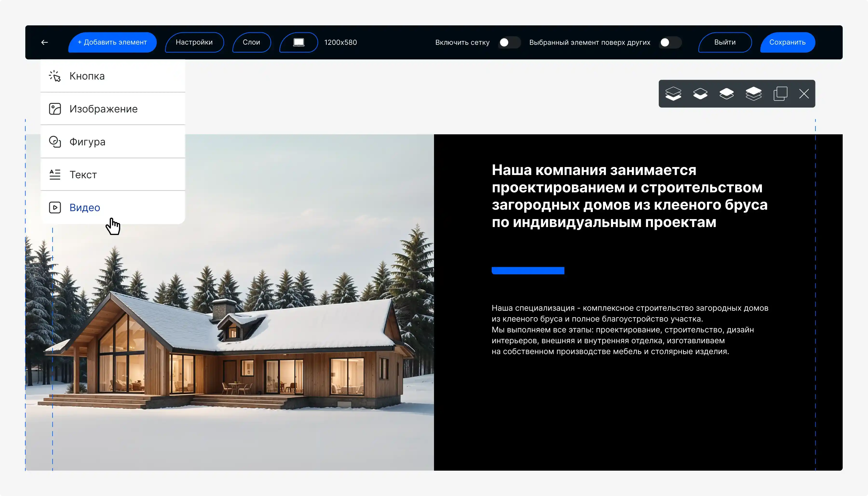Open the 'Добавить элемент' dropdown

pos(112,42)
